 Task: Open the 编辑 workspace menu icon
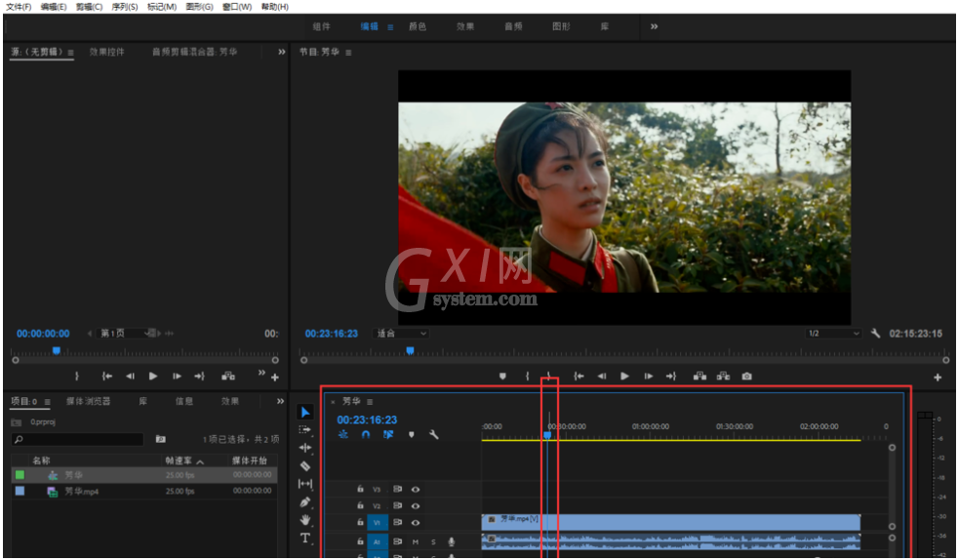[x=390, y=27]
